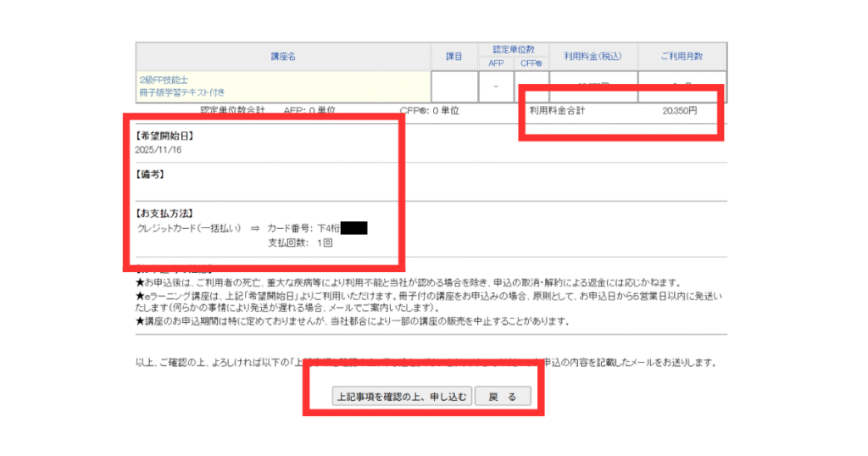Click the 講座名 column header

pos(283,56)
